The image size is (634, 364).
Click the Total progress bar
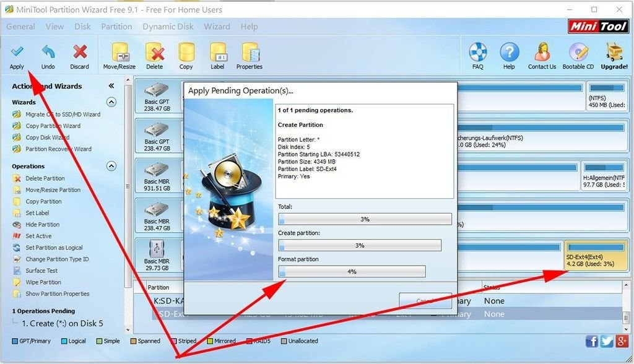(x=365, y=219)
